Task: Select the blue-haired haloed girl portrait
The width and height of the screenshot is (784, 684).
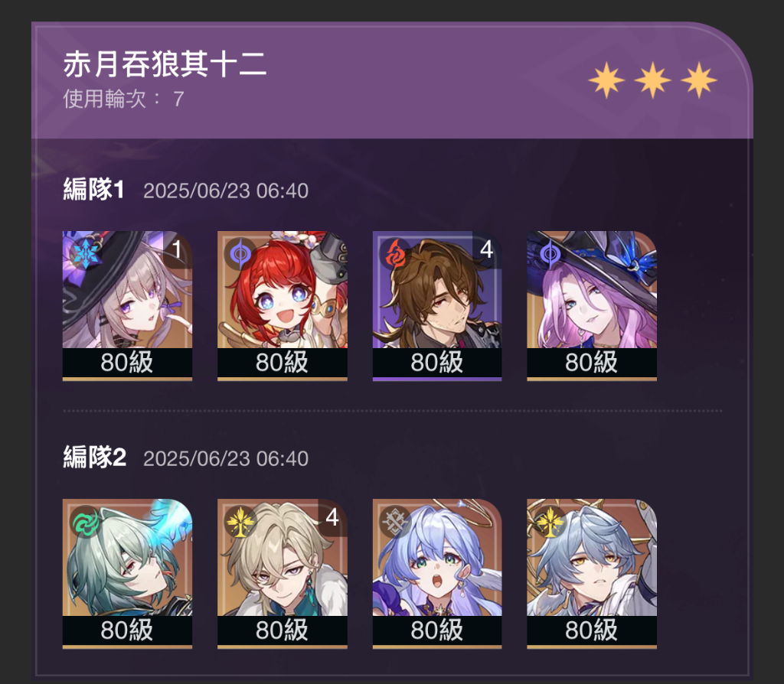Action: [437, 574]
